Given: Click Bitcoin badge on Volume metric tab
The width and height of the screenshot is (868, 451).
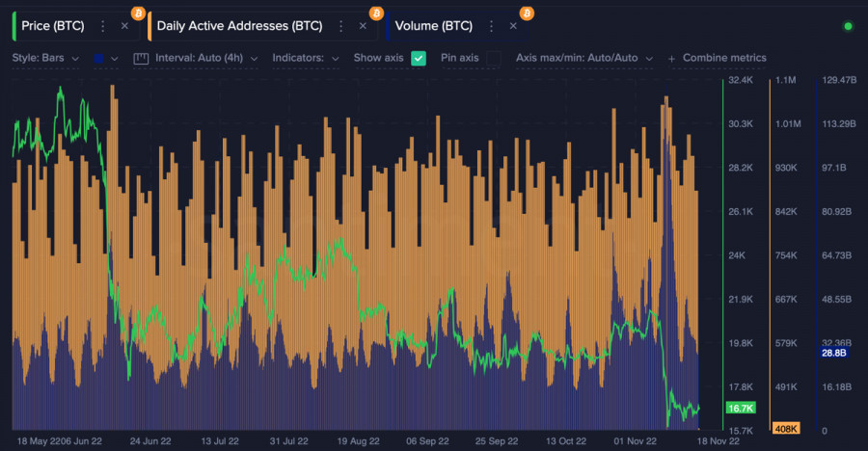Looking at the screenshot, I should click(527, 13).
